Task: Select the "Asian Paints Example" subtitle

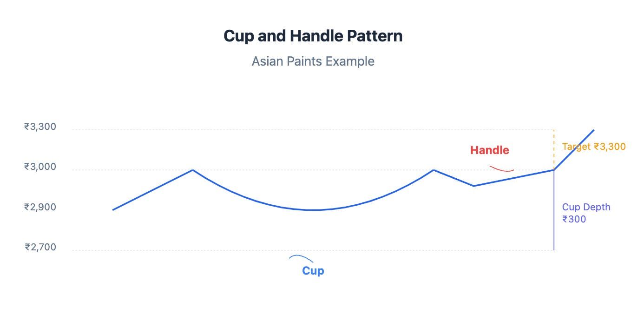Action: (x=313, y=61)
